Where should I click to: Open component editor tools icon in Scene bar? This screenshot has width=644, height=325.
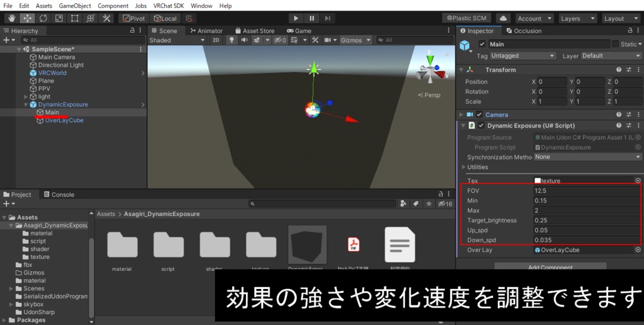[x=315, y=40]
